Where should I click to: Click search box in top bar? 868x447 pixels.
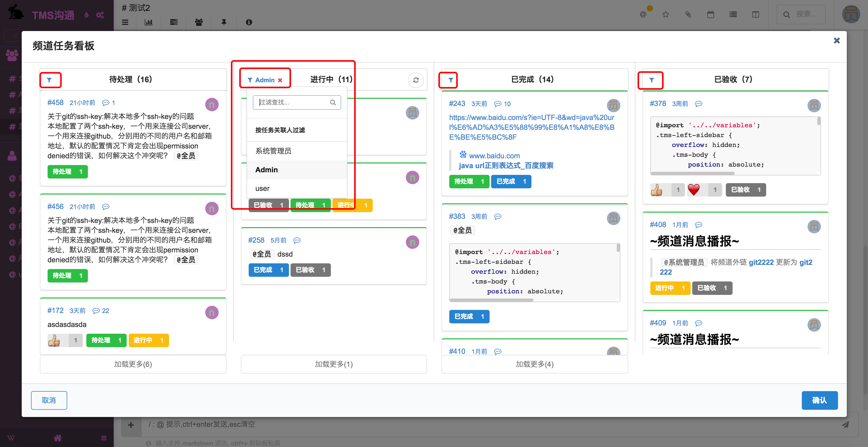(801, 14)
